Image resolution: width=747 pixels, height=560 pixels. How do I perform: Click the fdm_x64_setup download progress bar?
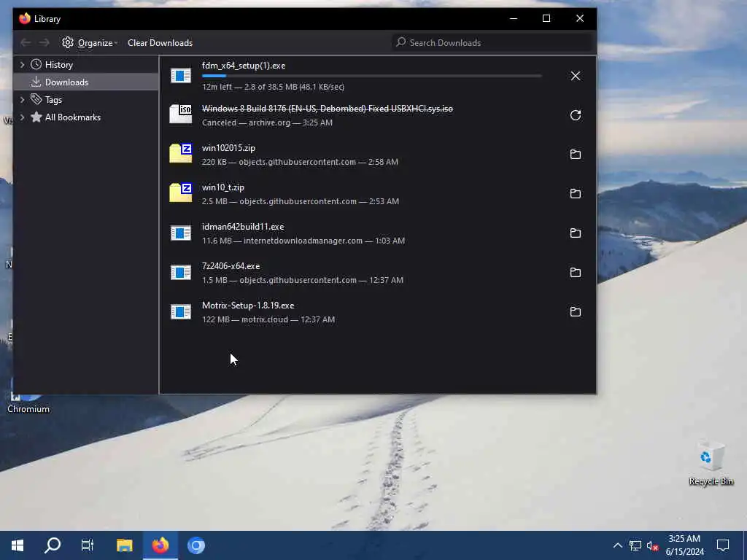371,76
